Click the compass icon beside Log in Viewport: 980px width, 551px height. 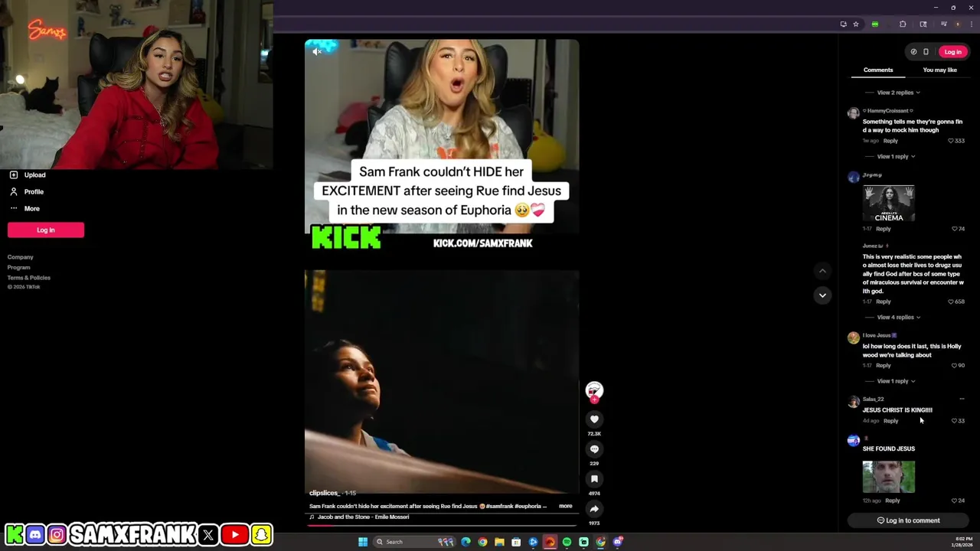[913, 52]
